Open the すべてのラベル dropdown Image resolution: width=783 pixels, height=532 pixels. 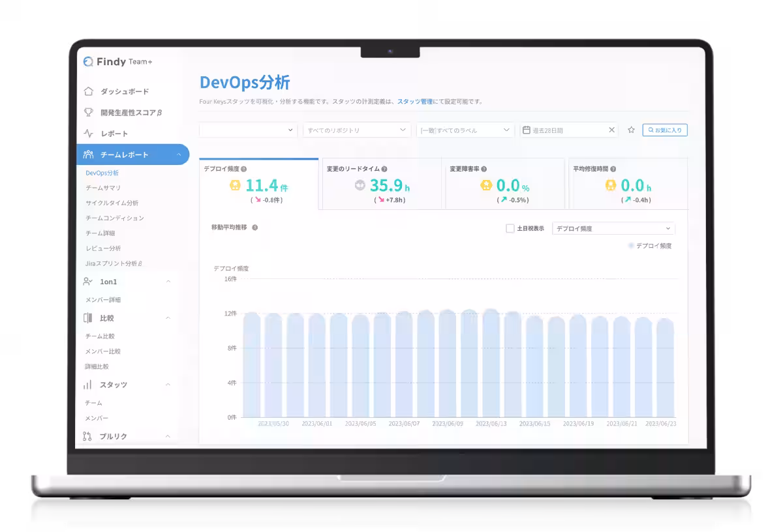(465, 130)
